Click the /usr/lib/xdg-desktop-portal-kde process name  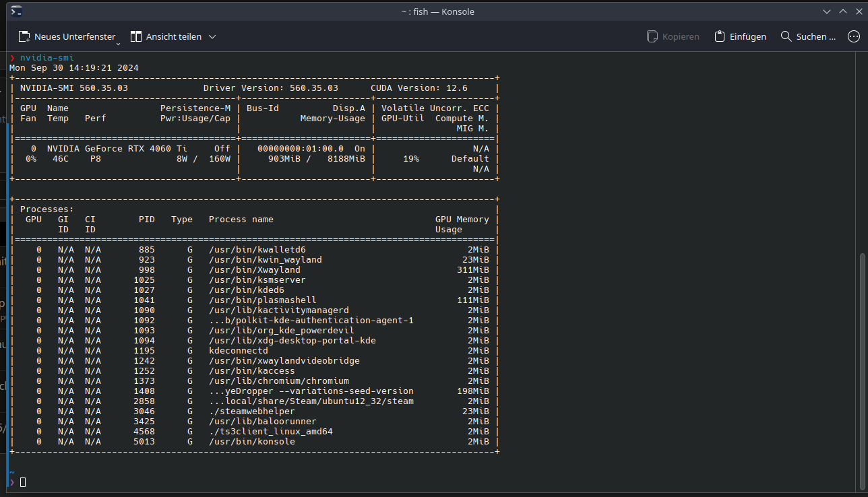[x=292, y=341]
